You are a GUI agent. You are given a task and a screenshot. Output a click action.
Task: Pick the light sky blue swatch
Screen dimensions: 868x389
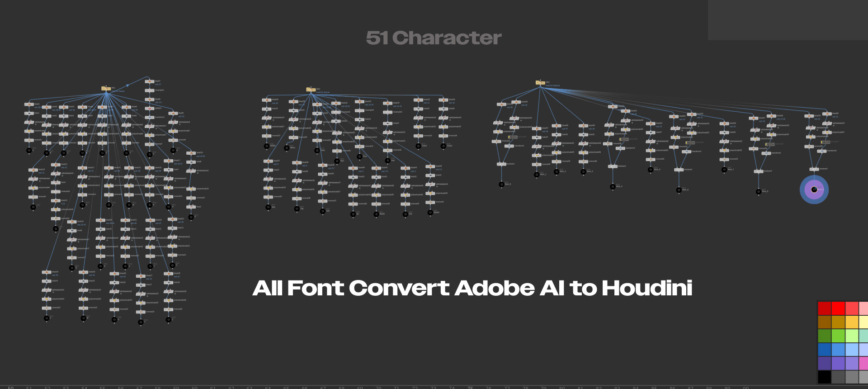point(852,350)
